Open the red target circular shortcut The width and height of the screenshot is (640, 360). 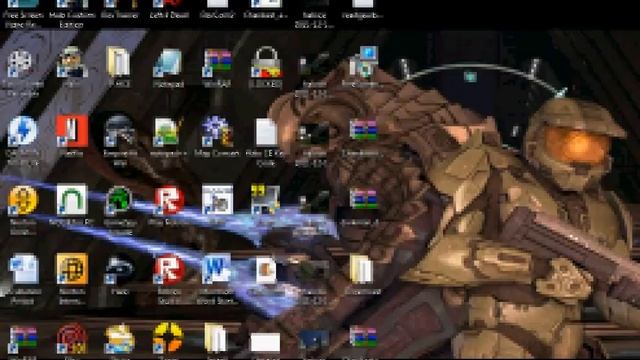[x=72, y=338]
